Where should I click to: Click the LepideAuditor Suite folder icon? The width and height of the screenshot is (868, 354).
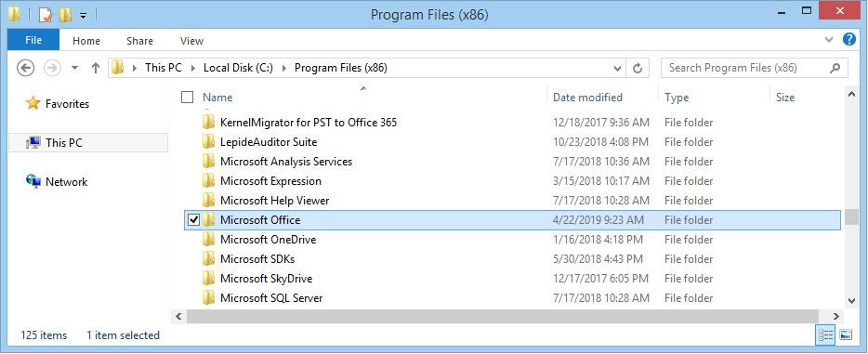(x=208, y=142)
